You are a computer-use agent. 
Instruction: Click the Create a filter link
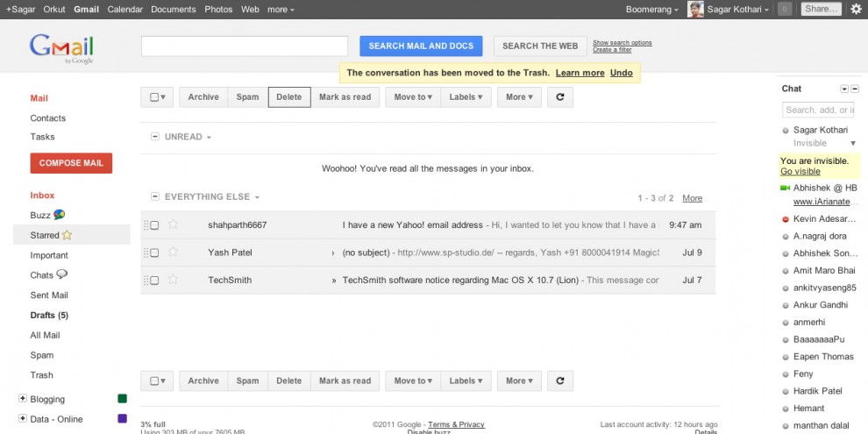(612, 50)
